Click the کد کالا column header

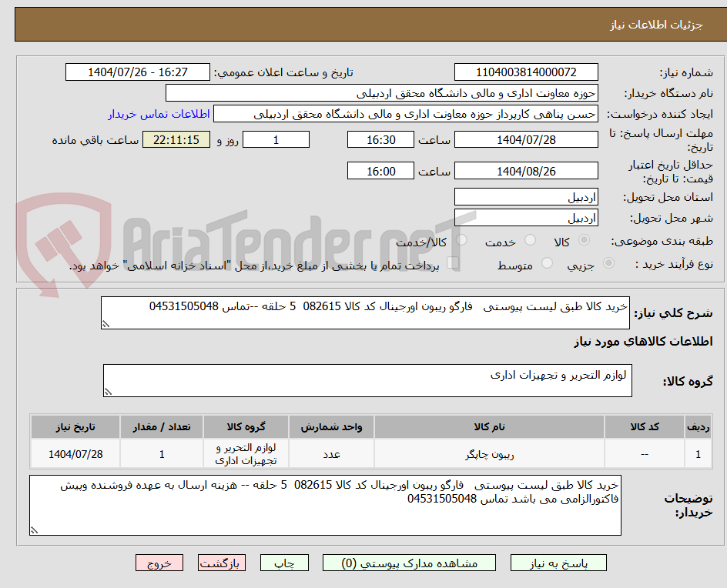click(x=645, y=426)
